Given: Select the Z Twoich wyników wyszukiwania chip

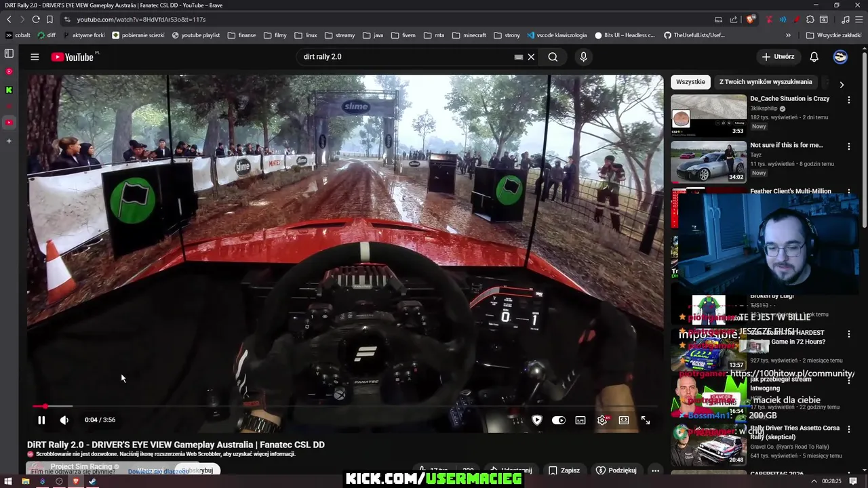Looking at the screenshot, I should pos(766,82).
